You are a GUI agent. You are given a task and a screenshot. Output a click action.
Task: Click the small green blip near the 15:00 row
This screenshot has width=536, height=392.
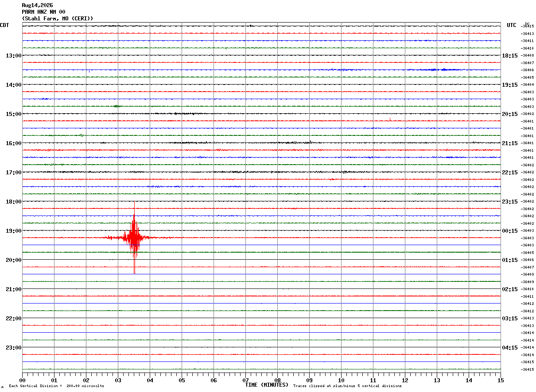pyautogui.click(x=117, y=106)
